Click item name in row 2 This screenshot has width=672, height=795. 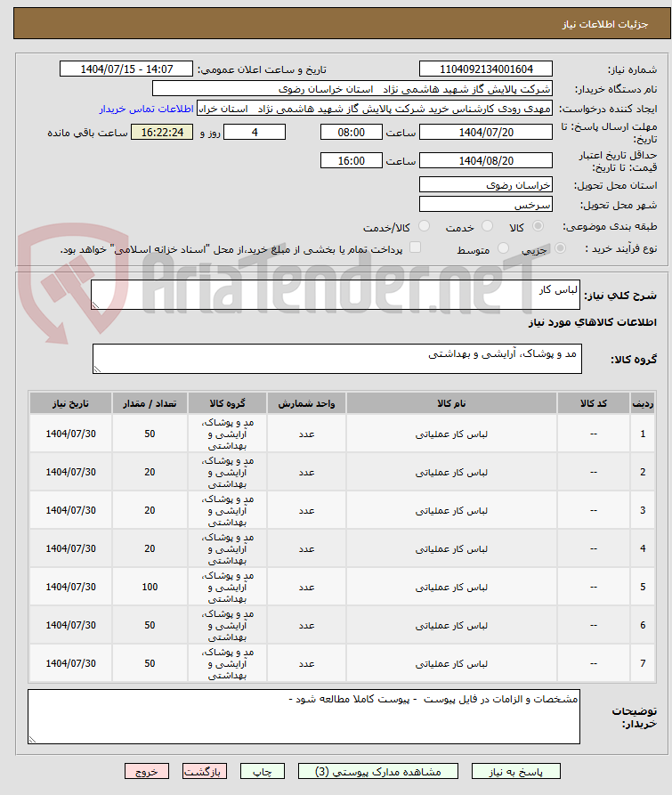point(451,473)
